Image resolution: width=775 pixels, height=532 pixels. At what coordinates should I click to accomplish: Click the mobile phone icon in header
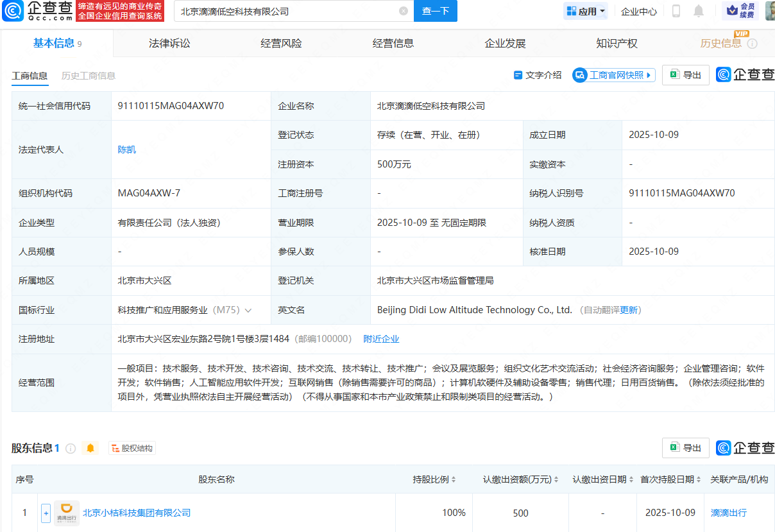pos(676,11)
